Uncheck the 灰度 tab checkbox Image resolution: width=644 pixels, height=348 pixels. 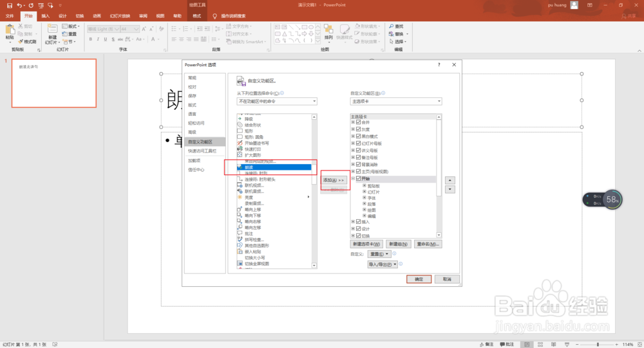(359, 129)
